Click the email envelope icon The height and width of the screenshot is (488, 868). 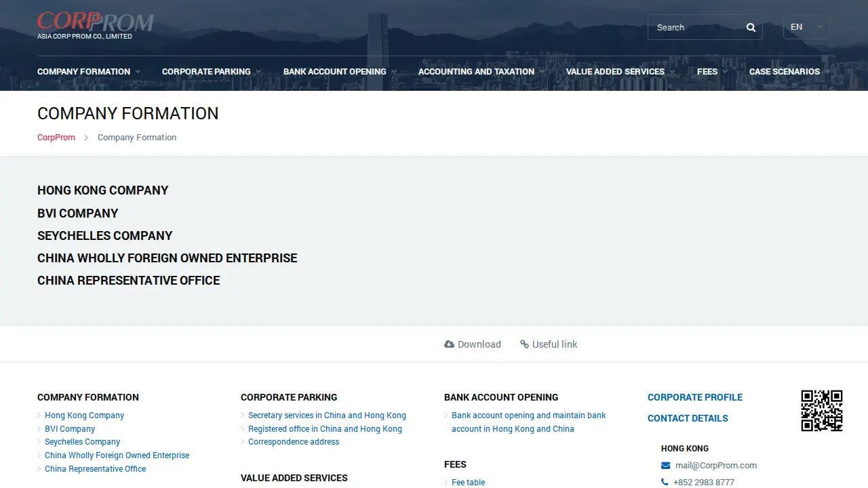pyautogui.click(x=666, y=466)
